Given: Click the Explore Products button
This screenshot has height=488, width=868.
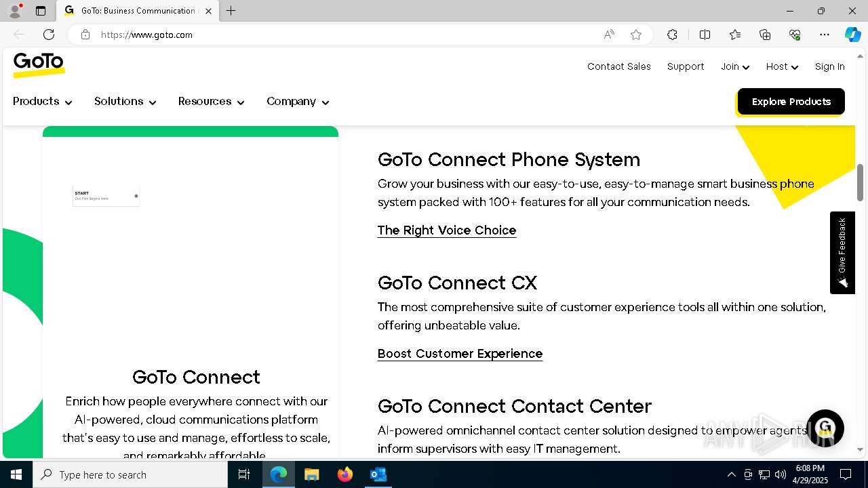Looking at the screenshot, I should pos(791,102).
